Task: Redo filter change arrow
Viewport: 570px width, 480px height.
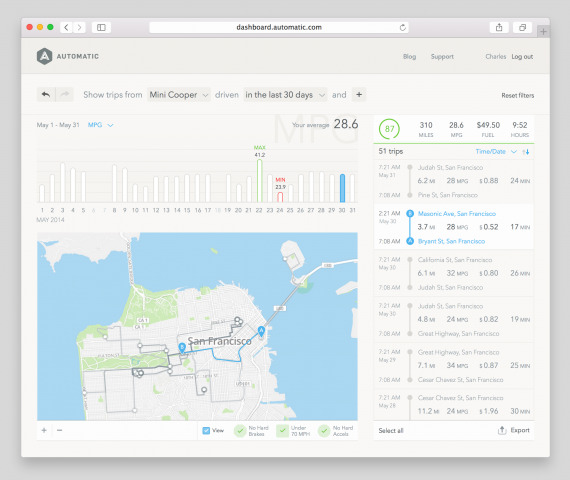Action: [x=65, y=95]
